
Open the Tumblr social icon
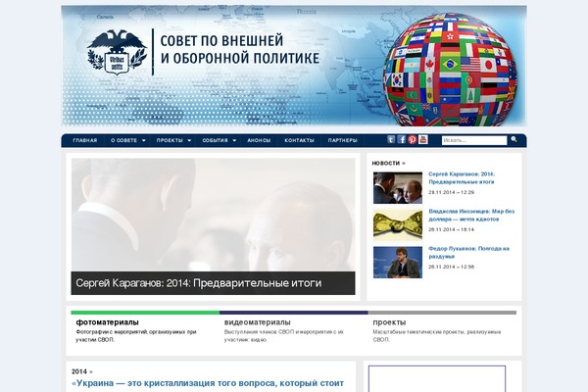[x=391, y=139]
